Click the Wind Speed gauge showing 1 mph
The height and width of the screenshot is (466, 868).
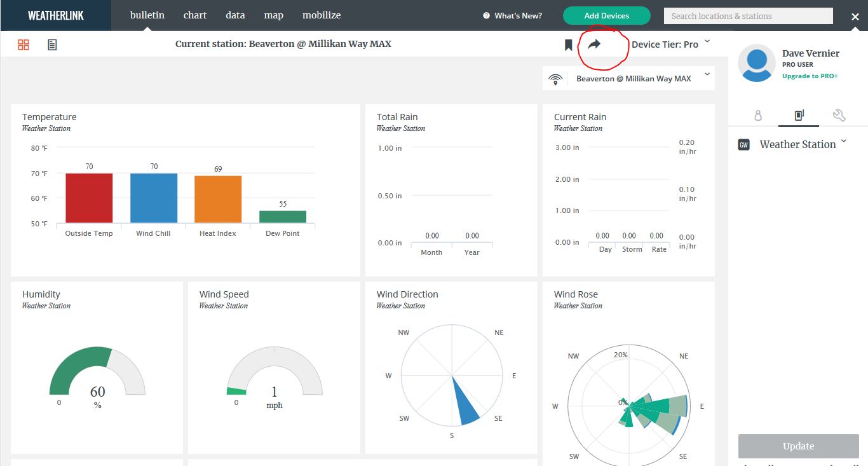point(275,372)
